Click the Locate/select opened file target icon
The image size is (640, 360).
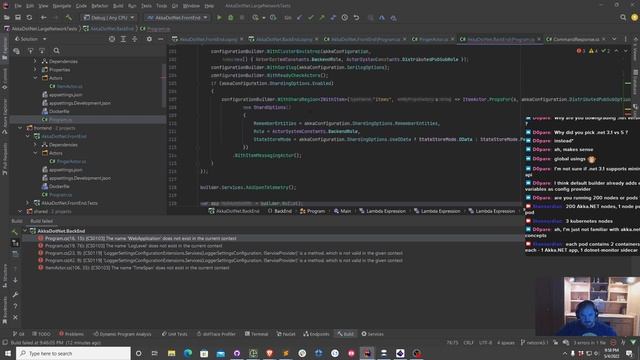pyautogui.click(x=112, y=39)
